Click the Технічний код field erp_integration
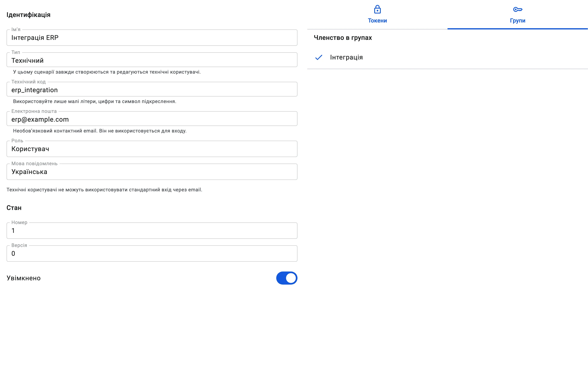Image resolution: width=588 pixels, height=368 pixels. (152, 89)
